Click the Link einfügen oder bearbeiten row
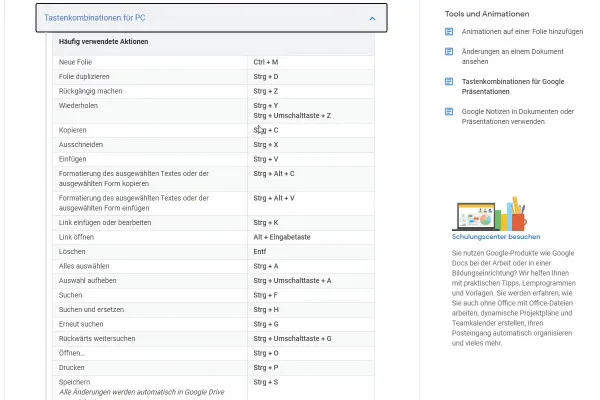 point(214,223)
